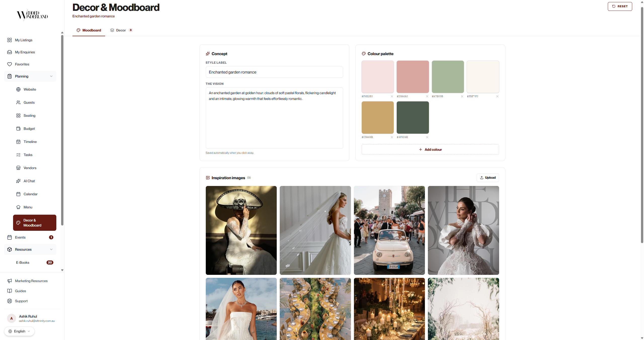Select the gold #C9A66B swatch
This screenshot has height=340, width=644.
tap(378, 118)
